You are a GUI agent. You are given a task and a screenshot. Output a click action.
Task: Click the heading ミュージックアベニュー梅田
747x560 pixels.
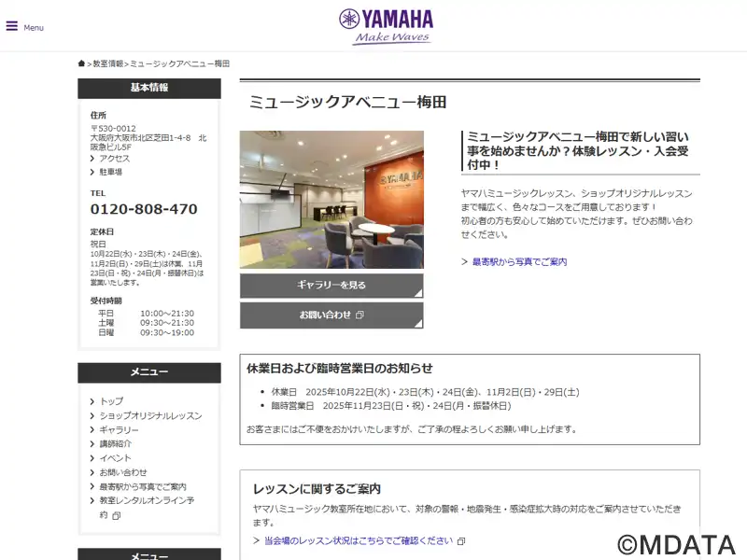pos(347,102)
